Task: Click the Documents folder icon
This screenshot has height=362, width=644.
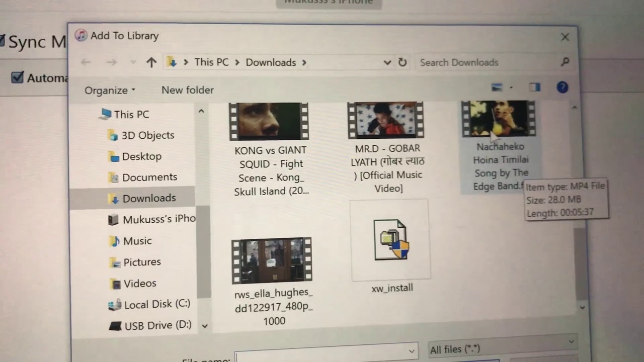Action: [x=114, y=177]
